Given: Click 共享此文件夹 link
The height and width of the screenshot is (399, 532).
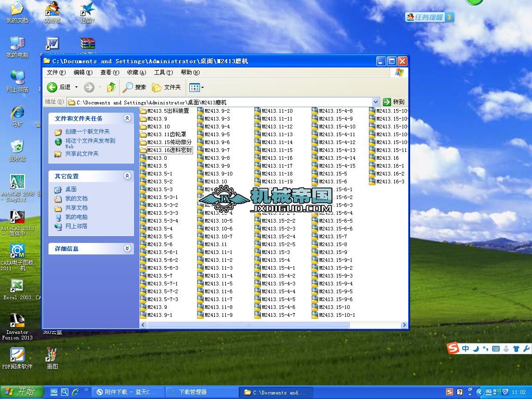Looking at the screenshot, I should pos(82,154).
